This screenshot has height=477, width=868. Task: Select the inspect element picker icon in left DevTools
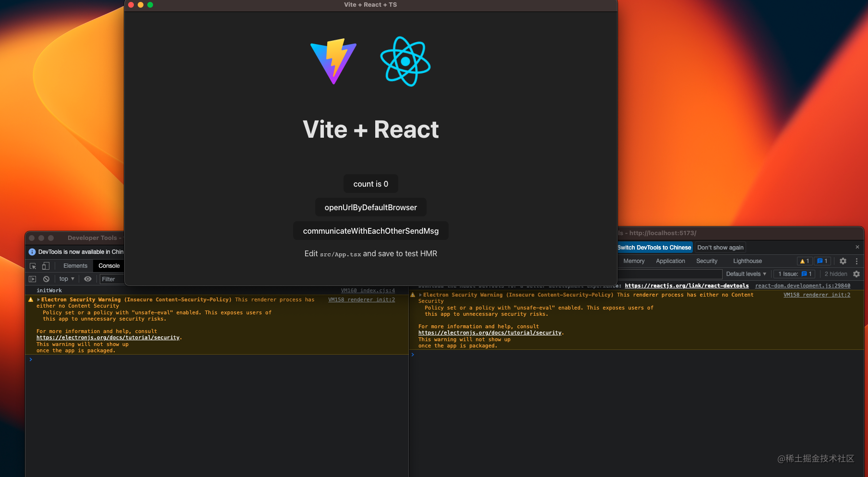[x=33, y=266]
